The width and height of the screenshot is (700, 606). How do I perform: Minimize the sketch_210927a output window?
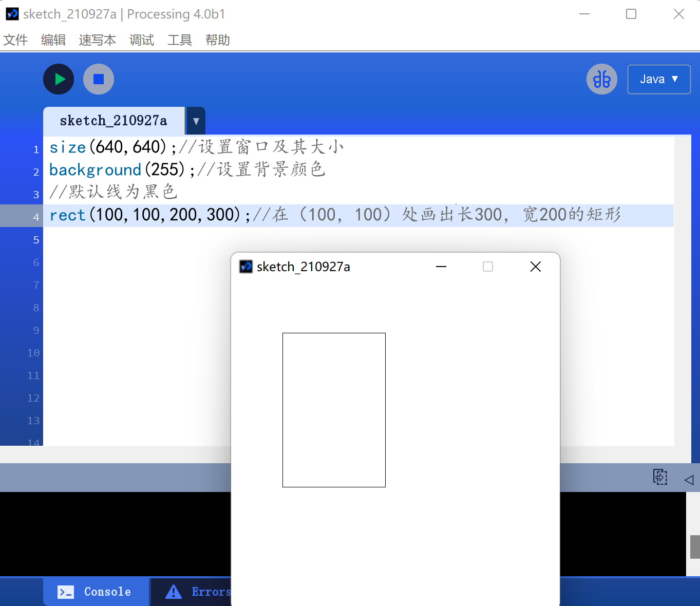(441, 267)
